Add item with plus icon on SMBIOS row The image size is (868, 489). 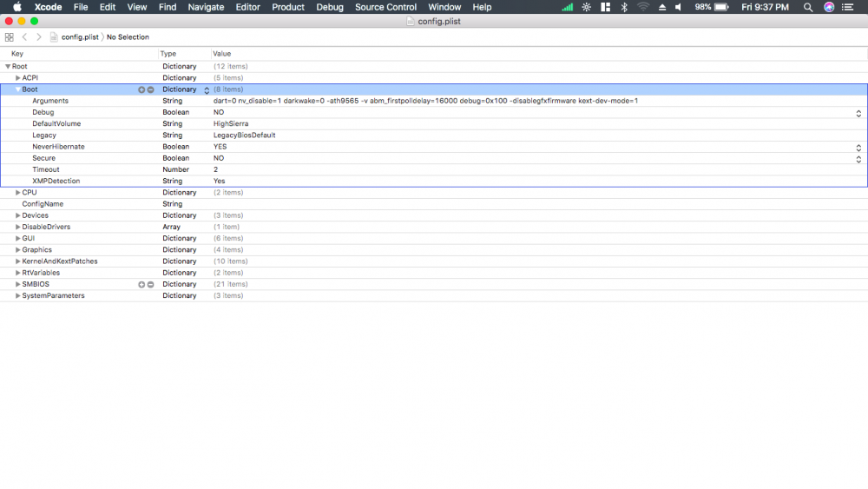141,285
